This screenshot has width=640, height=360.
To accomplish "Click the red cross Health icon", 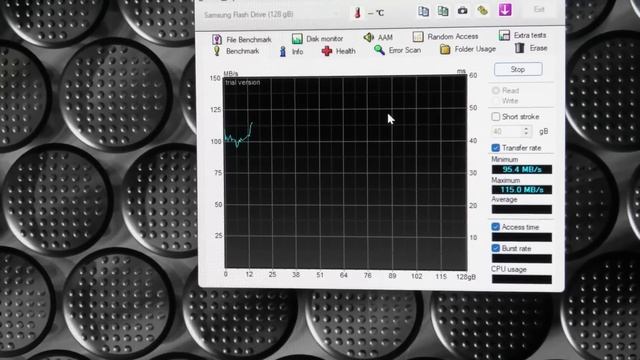I will (327, 51).
